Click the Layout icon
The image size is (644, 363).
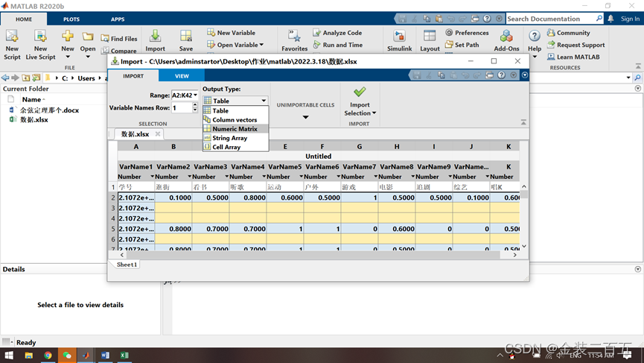[430, 37]
